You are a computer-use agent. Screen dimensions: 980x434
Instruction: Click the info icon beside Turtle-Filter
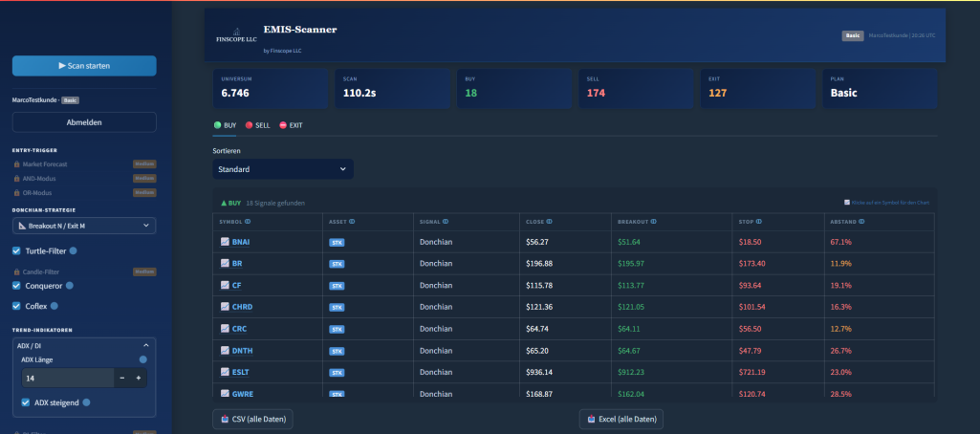point(74,251)
